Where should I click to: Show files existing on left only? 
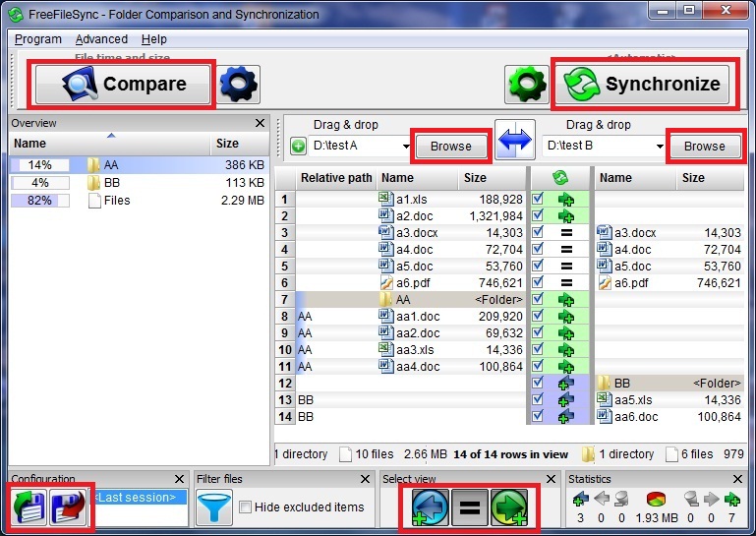click(430, 507)
